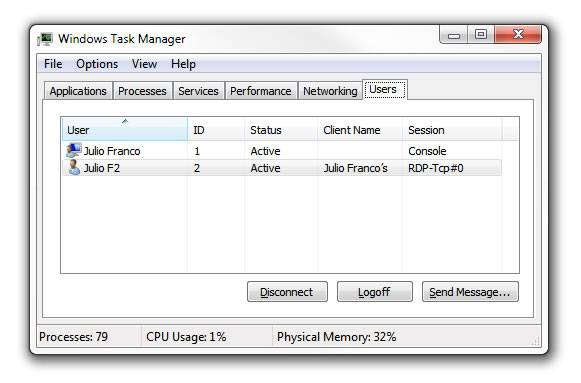Click the Task Manager title bar icon
Viewport: 581px width, 383px height.
click(x=45, y=39)
